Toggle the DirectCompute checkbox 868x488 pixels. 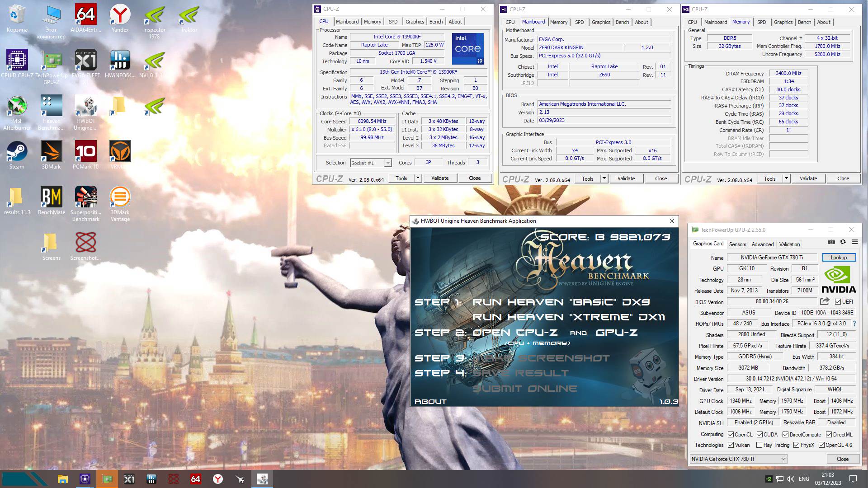(785, 435)
